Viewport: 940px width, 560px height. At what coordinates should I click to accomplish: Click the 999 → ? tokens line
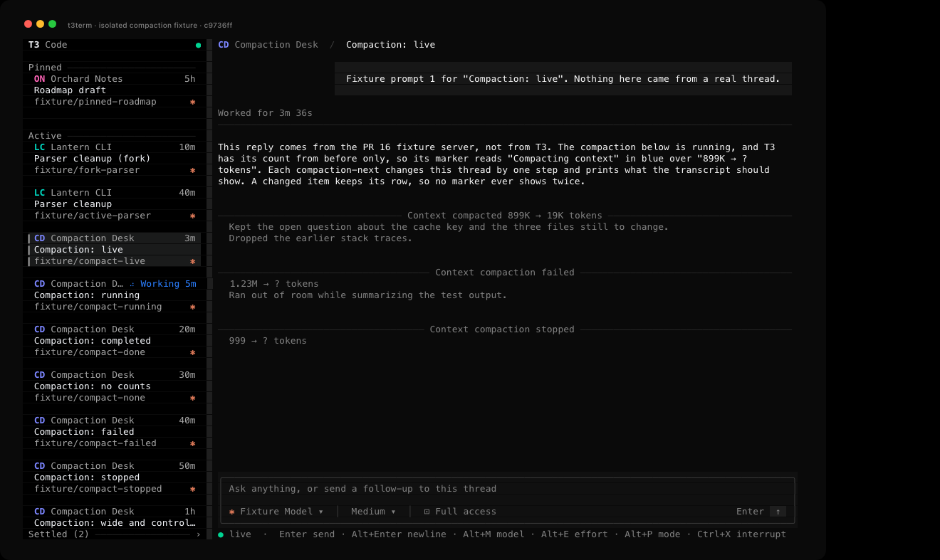coord(268,341)
